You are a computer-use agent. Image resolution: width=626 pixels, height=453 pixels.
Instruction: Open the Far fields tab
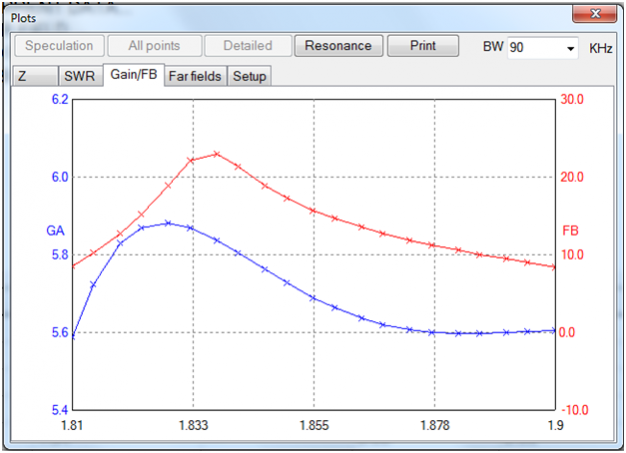point(195,76)
